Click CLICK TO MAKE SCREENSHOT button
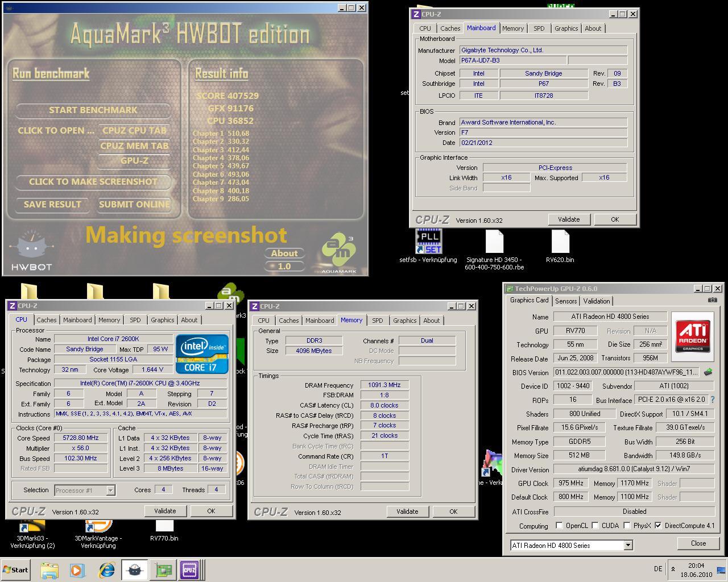Screen dimensions: 728x582 [x=93, y=182]
